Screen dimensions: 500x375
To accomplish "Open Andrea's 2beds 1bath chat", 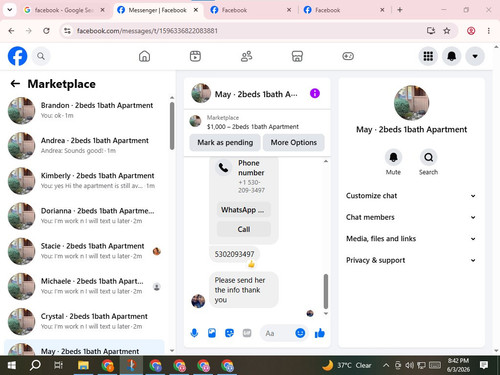I will click(85, 146).
